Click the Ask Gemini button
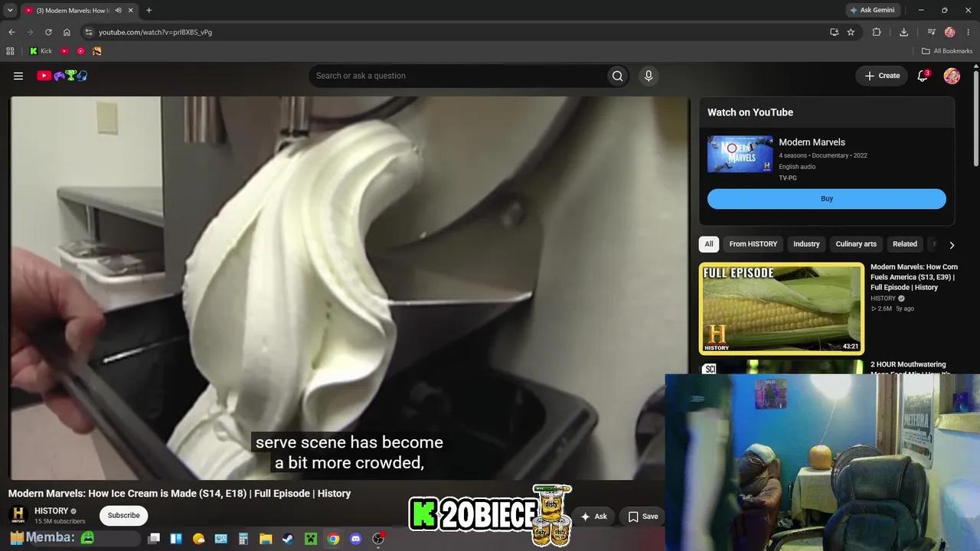This screenshot has height=551, width=980. point(872,11)
